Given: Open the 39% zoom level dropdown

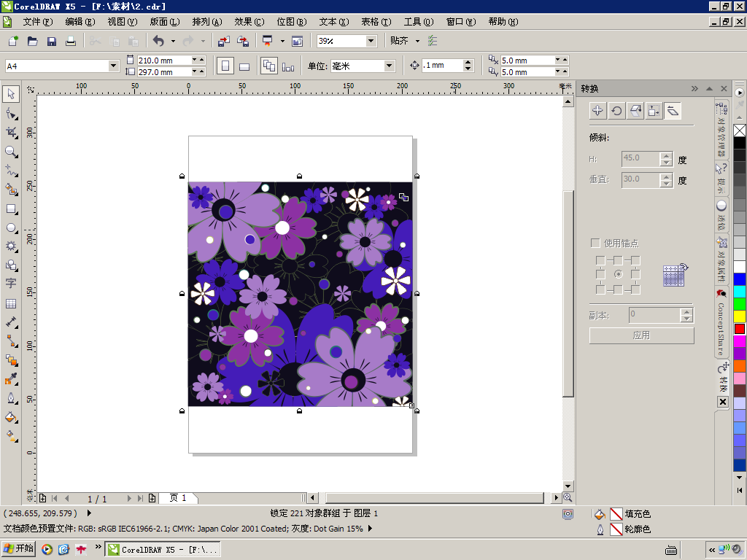Looking at the screenshot, I should tap(371, 42).
